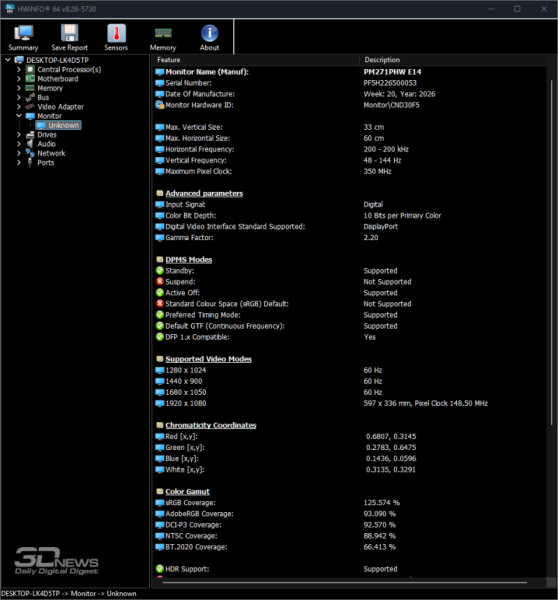Click the Advanced parameters heading
The image size is (558, 600).
[x=204, y=193]
